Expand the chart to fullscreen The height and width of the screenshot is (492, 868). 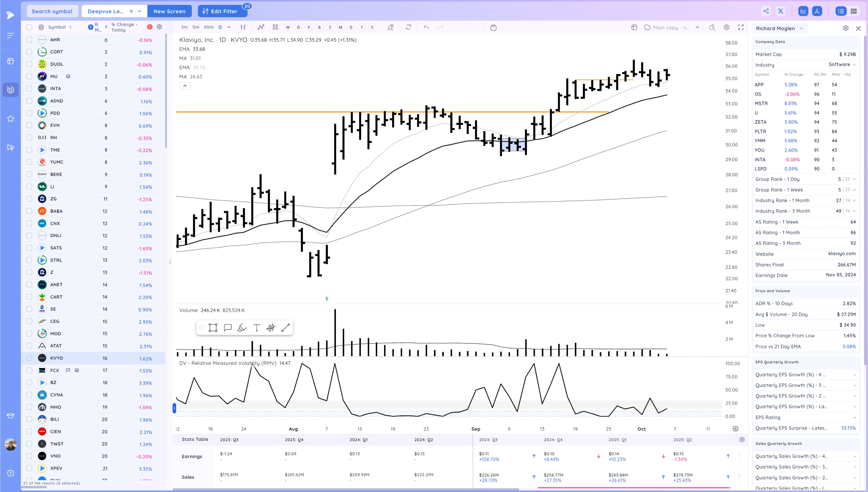click(741, 28)
